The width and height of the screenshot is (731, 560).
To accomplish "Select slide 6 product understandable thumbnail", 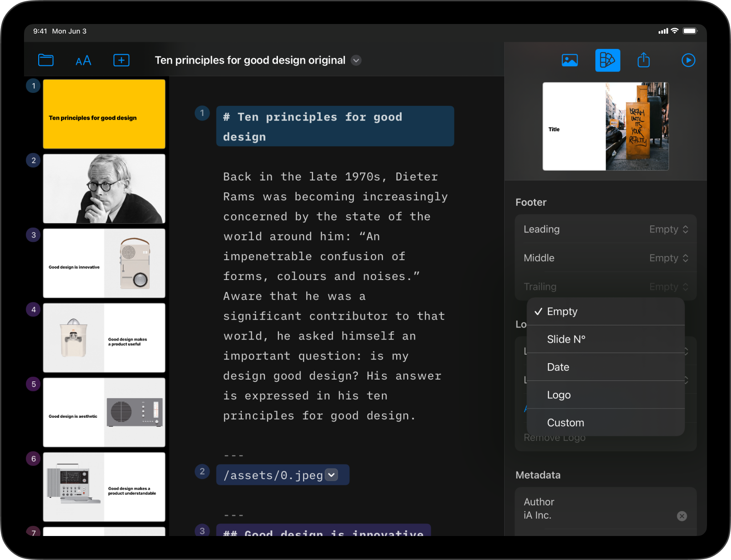I will [104, 487].
